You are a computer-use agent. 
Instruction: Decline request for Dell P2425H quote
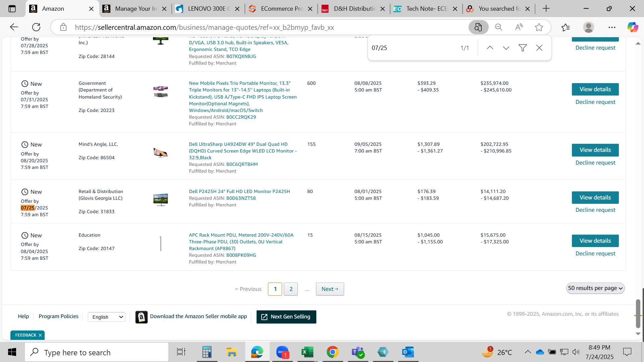coord(595,210)
